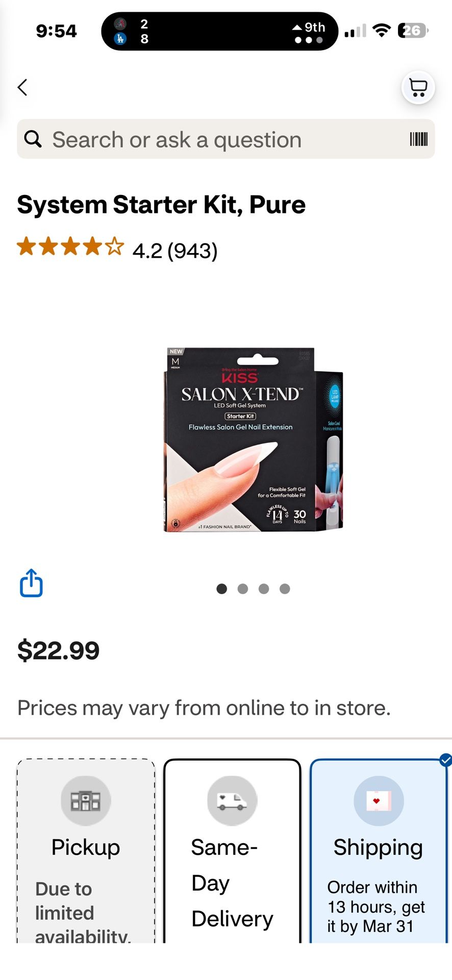This screenshot has width=452, height=980.
Task: Focus the Search or ask a question field
Action: coord(226,139)
